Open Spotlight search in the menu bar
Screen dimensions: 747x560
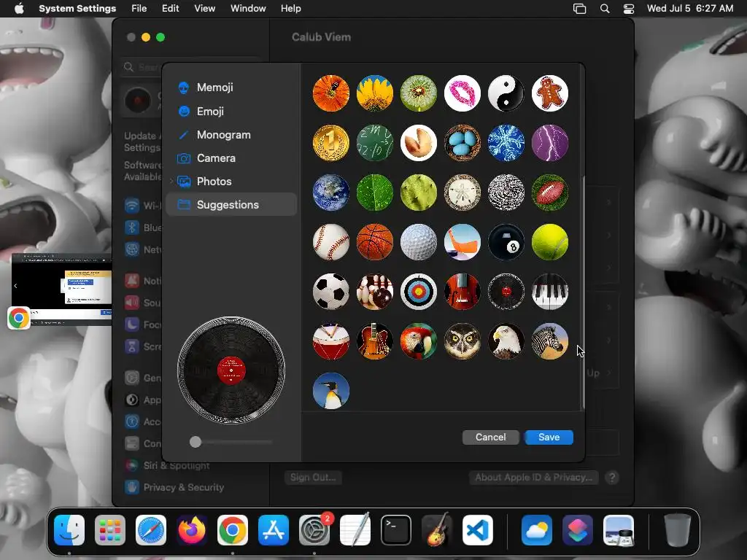coord(605,9)
